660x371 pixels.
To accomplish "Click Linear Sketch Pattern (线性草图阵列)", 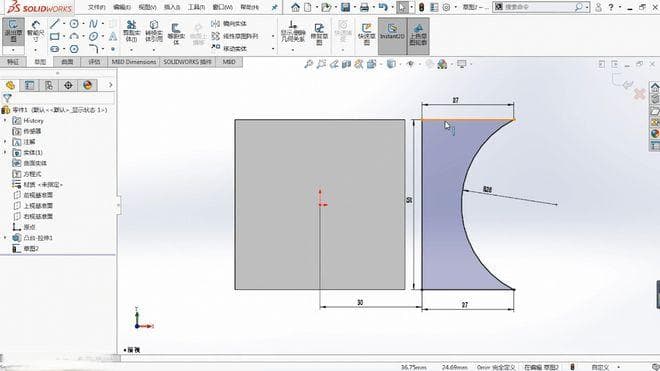I will [235, 36].
